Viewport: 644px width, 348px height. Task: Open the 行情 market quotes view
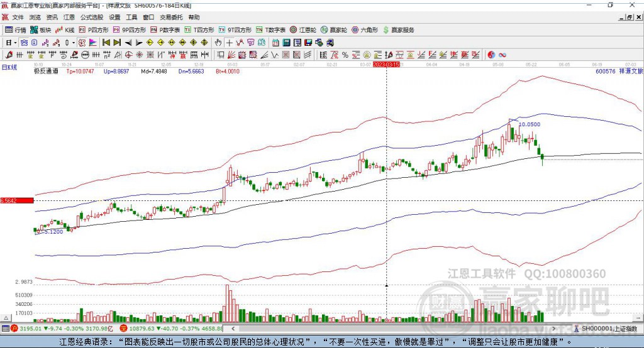tap(15, 30)
